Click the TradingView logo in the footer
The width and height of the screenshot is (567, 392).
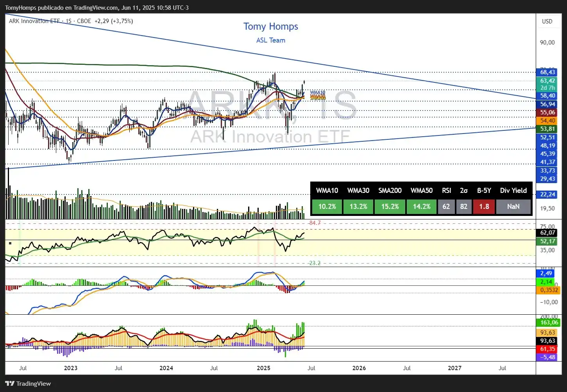[x=28, y=383]
